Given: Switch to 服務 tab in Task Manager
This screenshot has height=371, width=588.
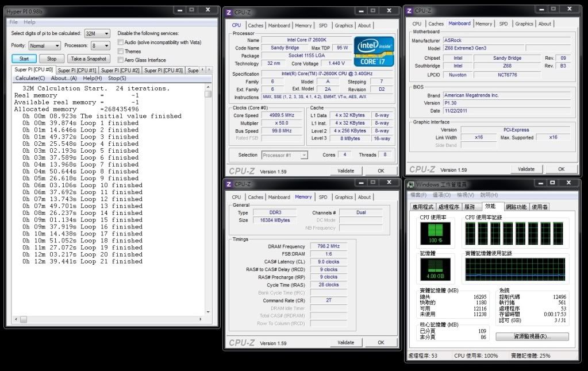Looking at the screenshot, I should click(470, 207).
